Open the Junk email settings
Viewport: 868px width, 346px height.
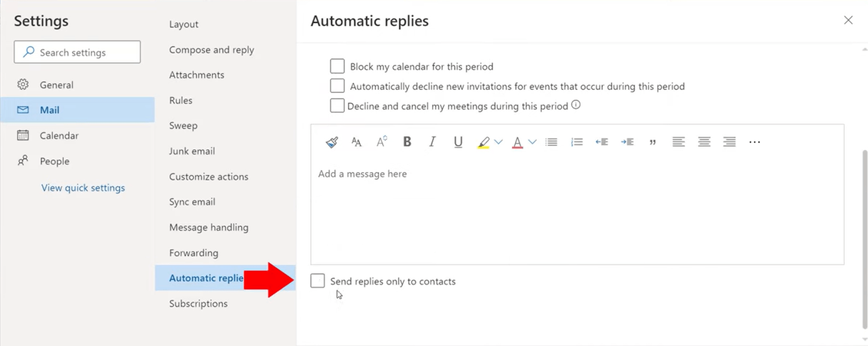[x=192, y=151]
